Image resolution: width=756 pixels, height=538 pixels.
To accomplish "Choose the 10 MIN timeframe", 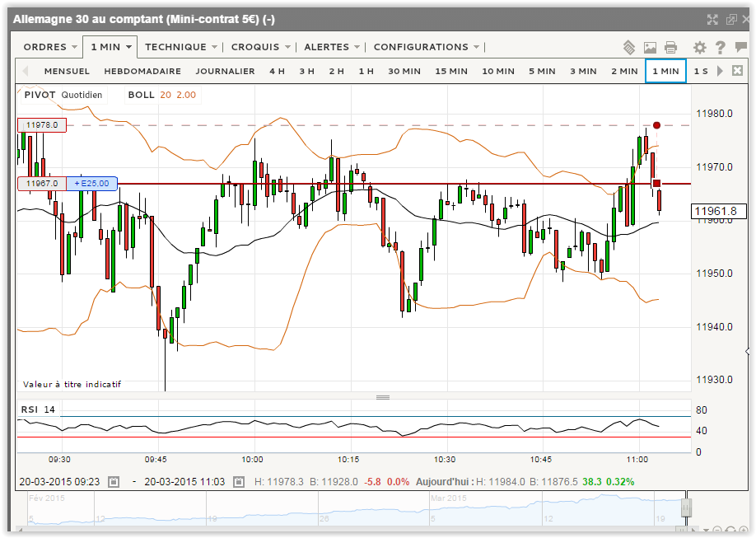I will pos(498,72).
